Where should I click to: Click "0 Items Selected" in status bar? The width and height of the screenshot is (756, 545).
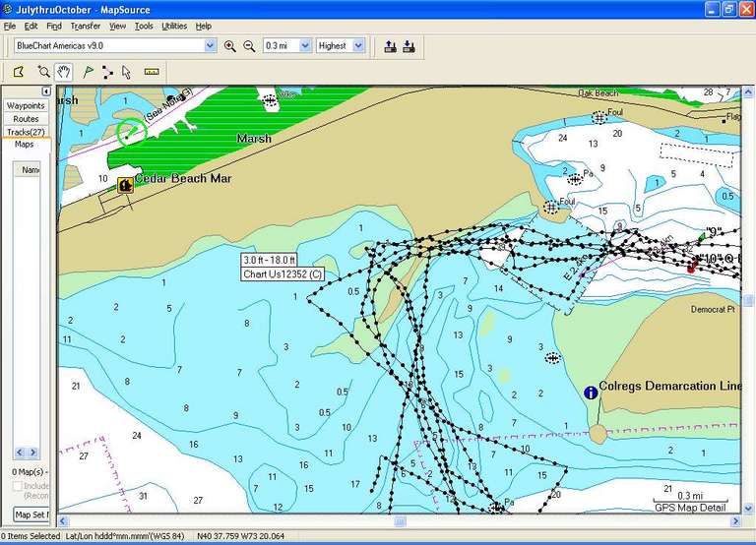31,536
